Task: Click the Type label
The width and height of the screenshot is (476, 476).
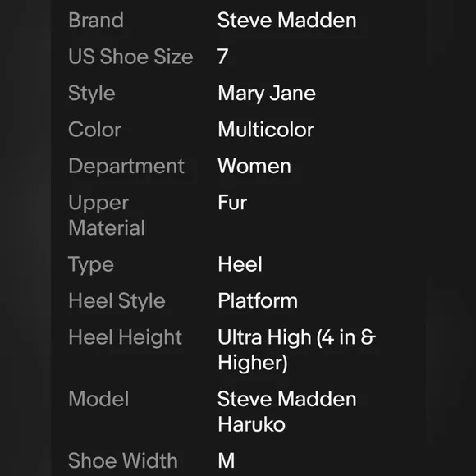Action: tap(91, 265)
